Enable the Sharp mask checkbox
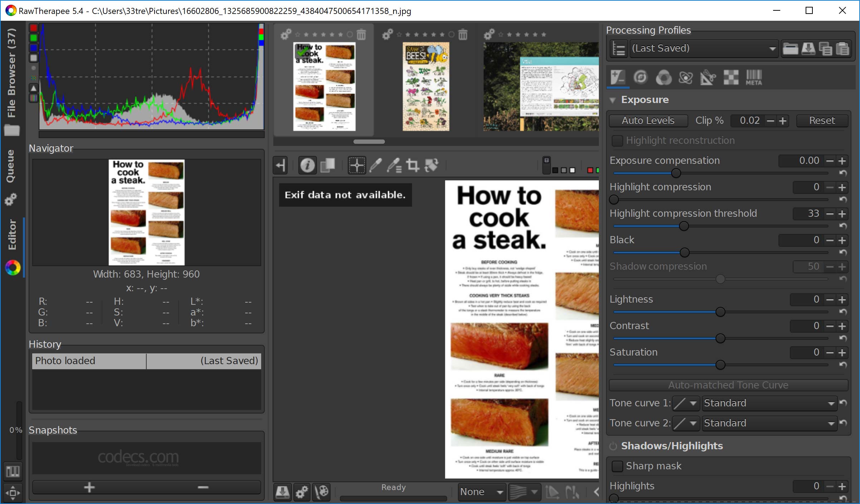 click(x=617, y=466)
